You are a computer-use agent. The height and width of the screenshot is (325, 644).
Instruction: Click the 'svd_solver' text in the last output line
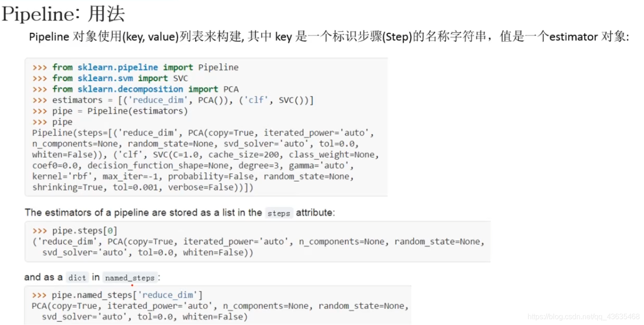click(x=67, y=317)
